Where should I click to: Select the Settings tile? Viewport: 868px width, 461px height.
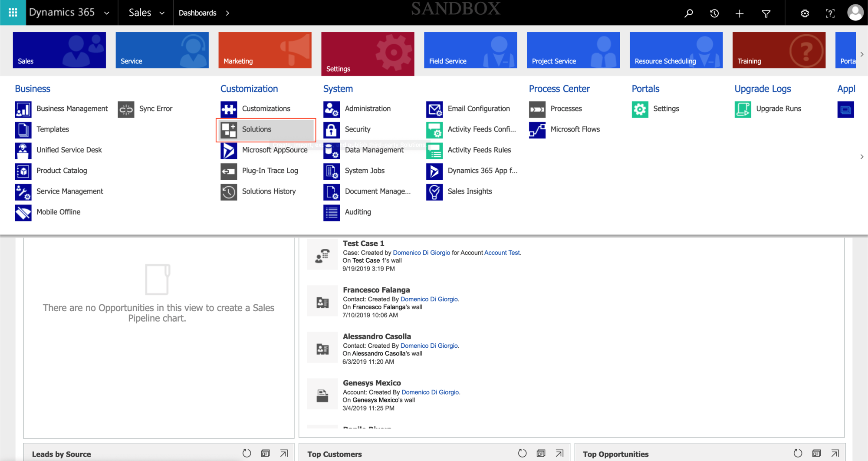click(368, 54)
